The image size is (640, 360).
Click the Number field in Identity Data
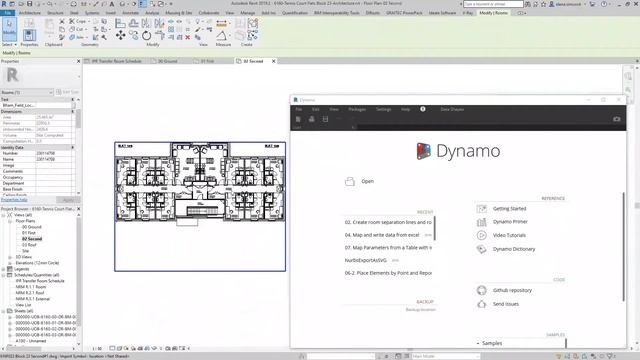tap(53, 153)
